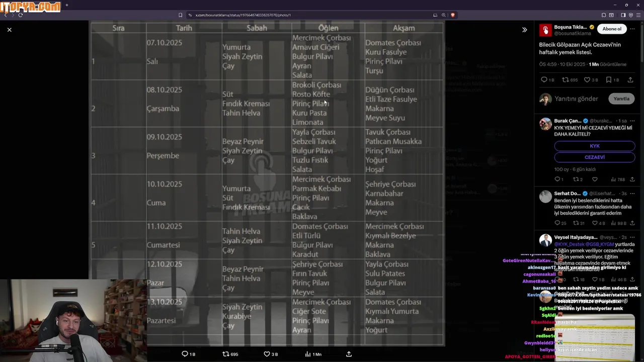Open Boşuna Tıkla profile avatar
Viewport: 644px width, 362px height.
545,30
